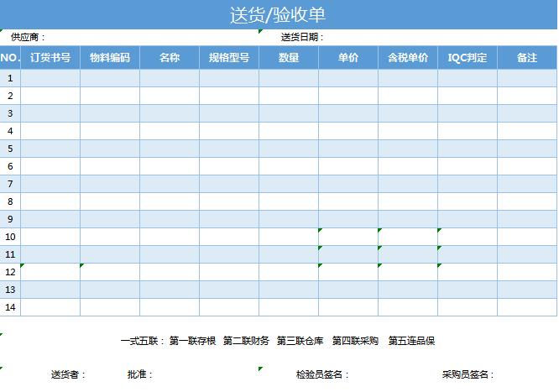Click the 物料编码 column header
The height and width of the screenshot is (392, 559).
(x=110, y=58)
